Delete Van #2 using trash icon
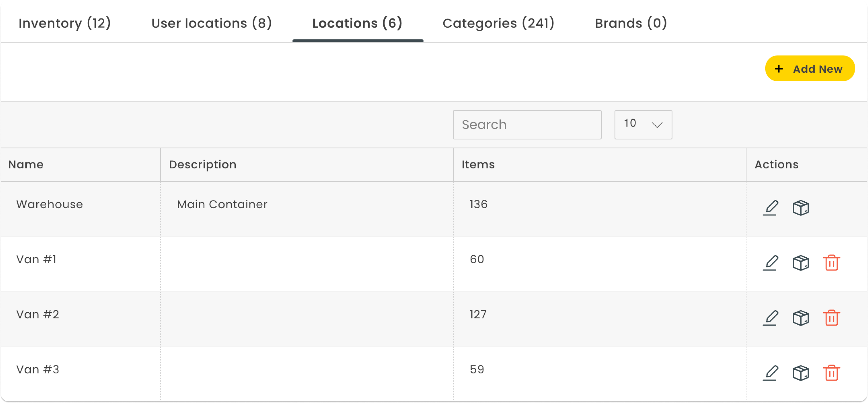Screen dimensions: 868x403 (x=831, y=318)
